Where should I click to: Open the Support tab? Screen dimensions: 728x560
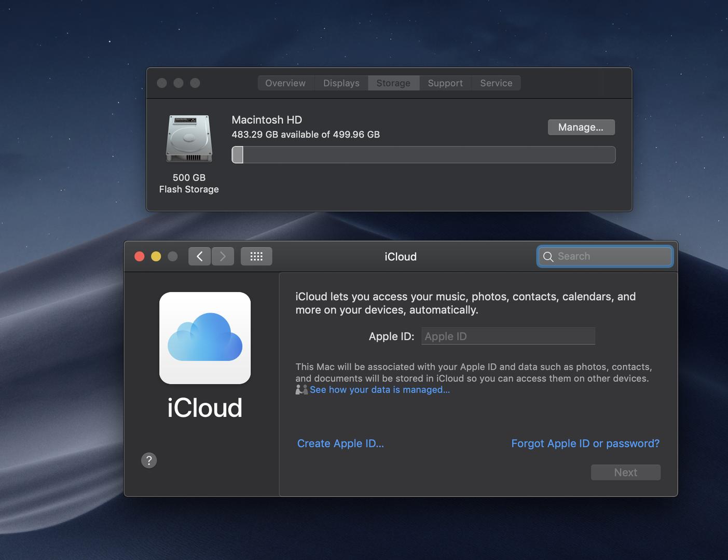[445, 83]
